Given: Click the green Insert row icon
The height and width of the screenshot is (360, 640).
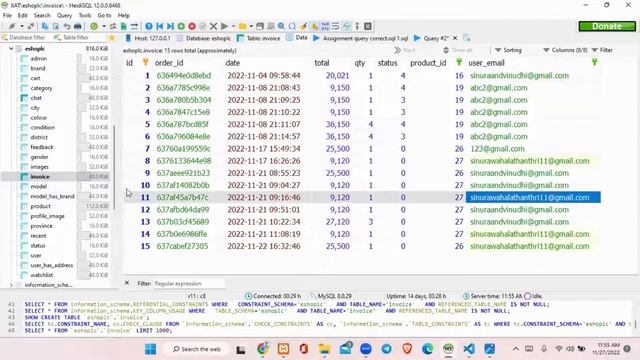Looking at the screenshot, I should pyautogui.click(x=181, y=26).
